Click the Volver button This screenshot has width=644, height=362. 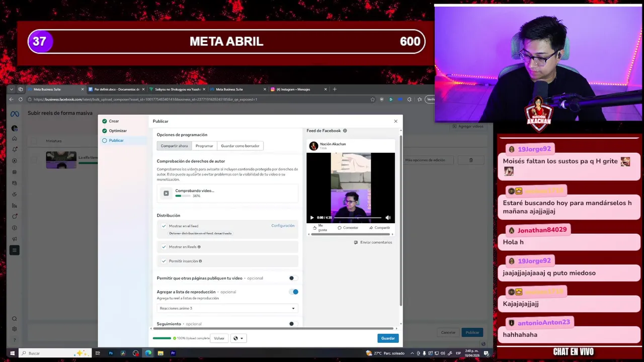219,338
